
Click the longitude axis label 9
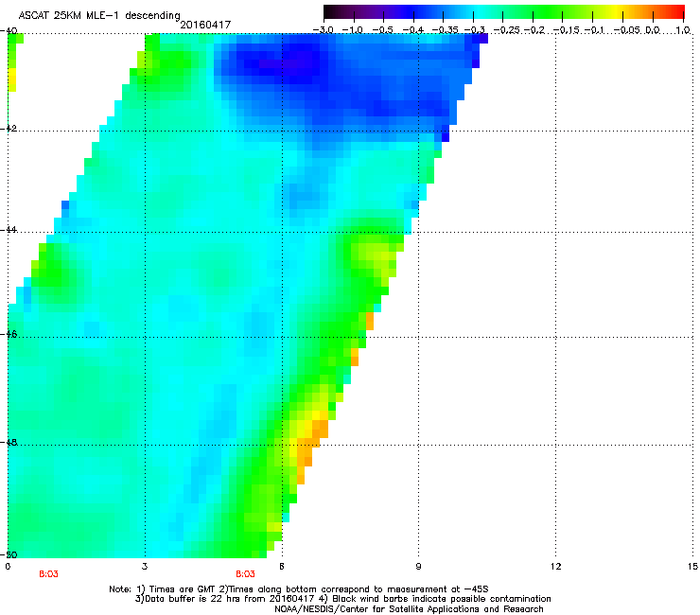(x=418, y=567)
